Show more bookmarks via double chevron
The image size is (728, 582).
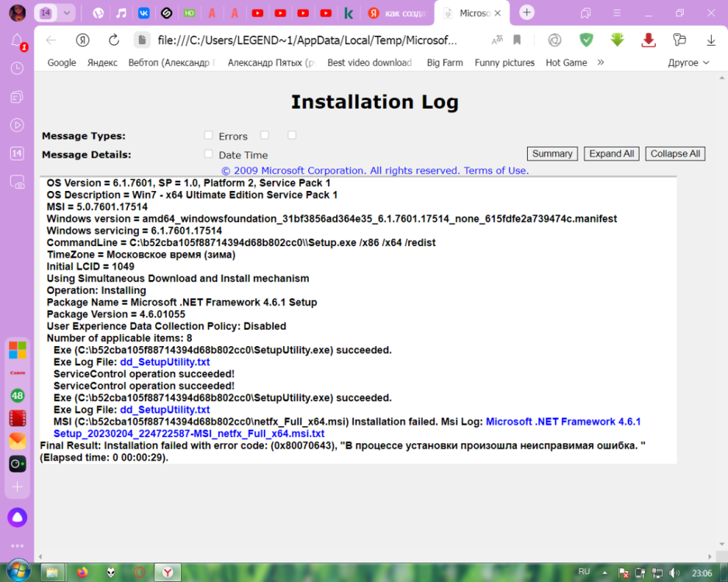click(600, 63)
